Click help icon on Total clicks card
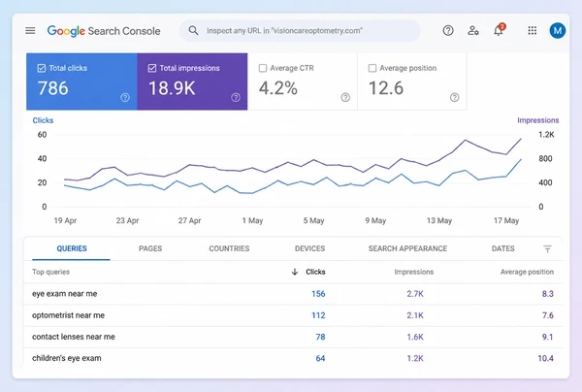Screen dimensions: 582x392 125,97
